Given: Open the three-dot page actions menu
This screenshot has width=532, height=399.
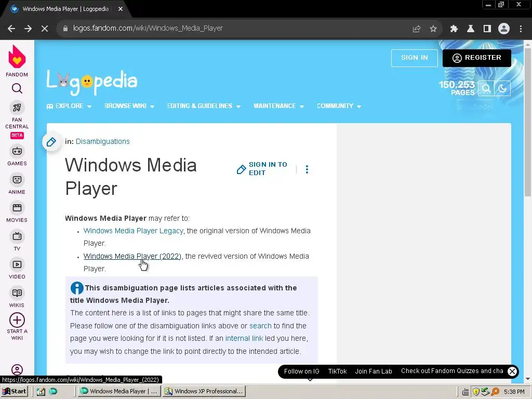Looking at the screenshot, I should click(x=307, y=169).
